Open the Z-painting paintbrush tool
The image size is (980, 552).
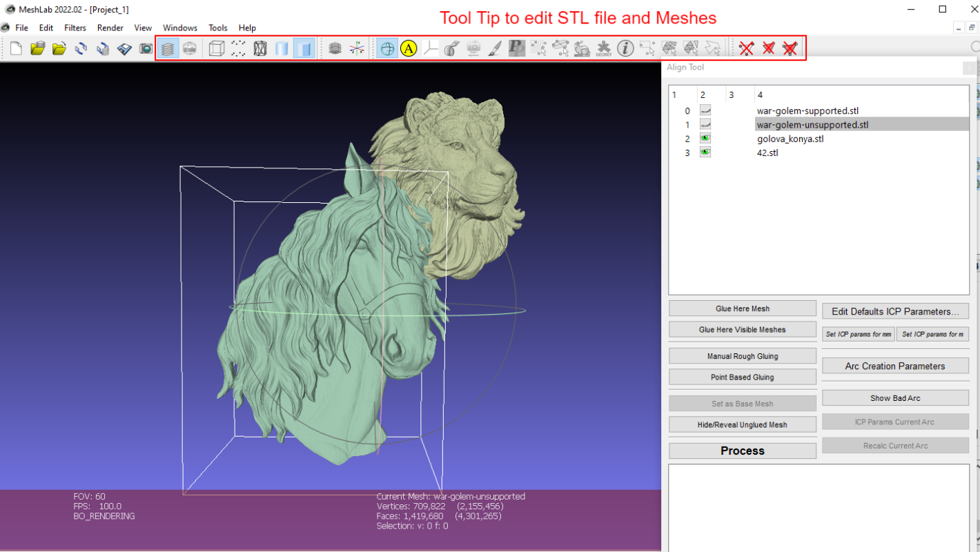tap(495, 48)
